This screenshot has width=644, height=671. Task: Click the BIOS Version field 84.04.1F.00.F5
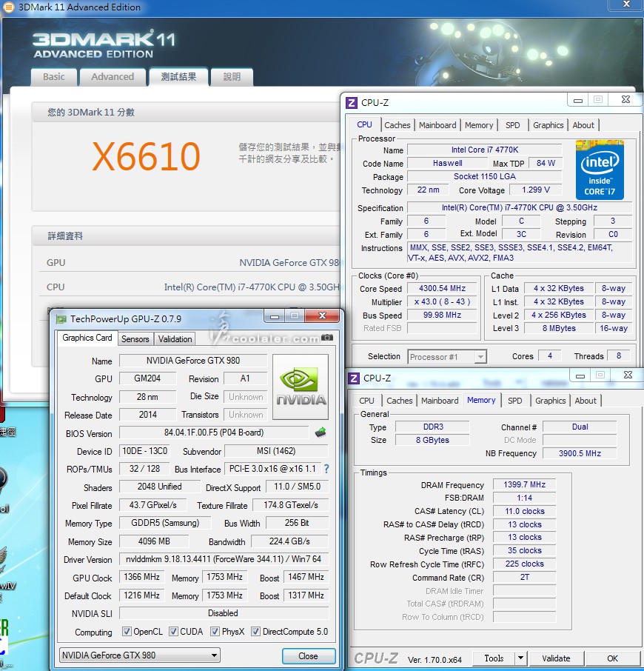[214, 433]
